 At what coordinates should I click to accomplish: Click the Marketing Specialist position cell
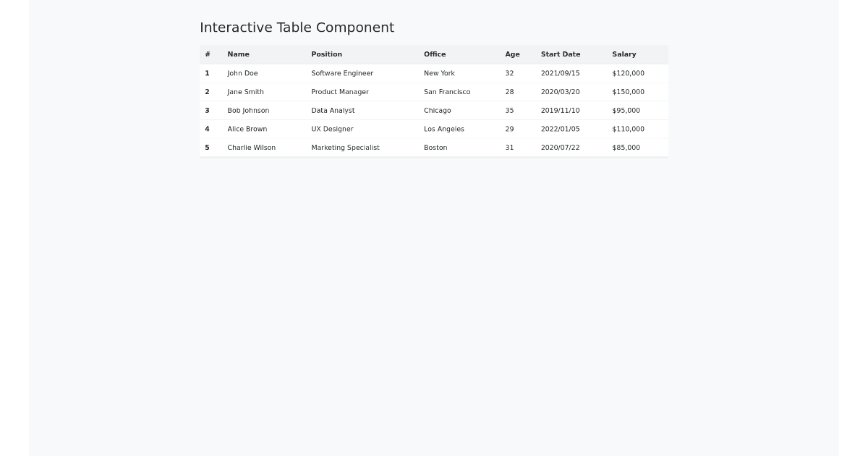(362, 148)
